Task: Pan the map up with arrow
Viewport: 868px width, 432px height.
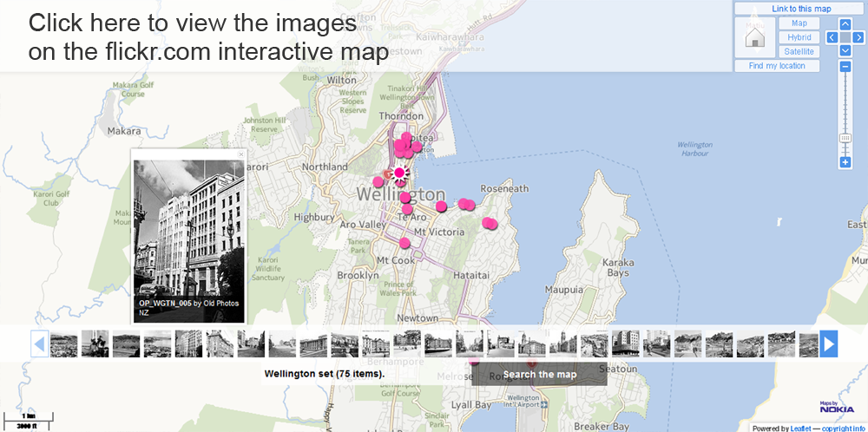Action: [845, 24]
